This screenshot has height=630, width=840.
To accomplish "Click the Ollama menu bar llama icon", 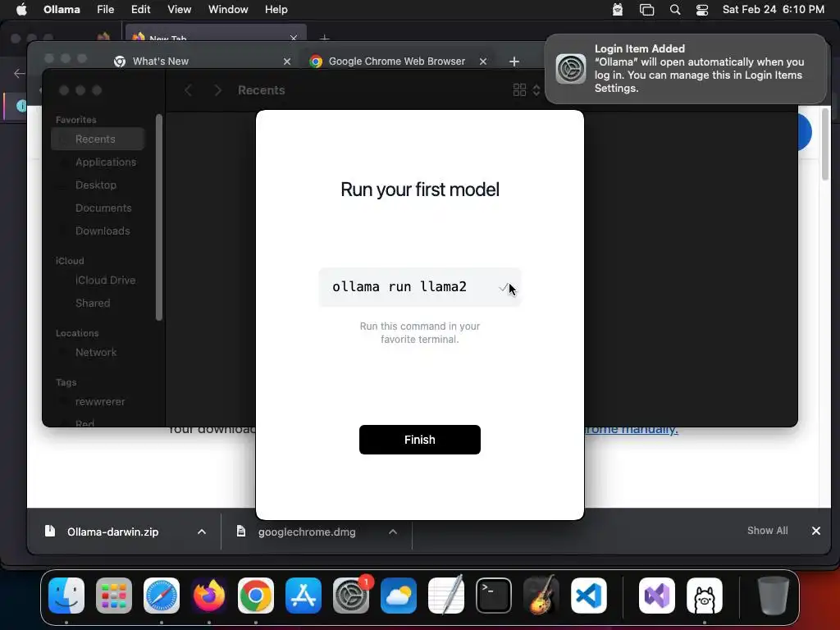I will click(618, 10).
